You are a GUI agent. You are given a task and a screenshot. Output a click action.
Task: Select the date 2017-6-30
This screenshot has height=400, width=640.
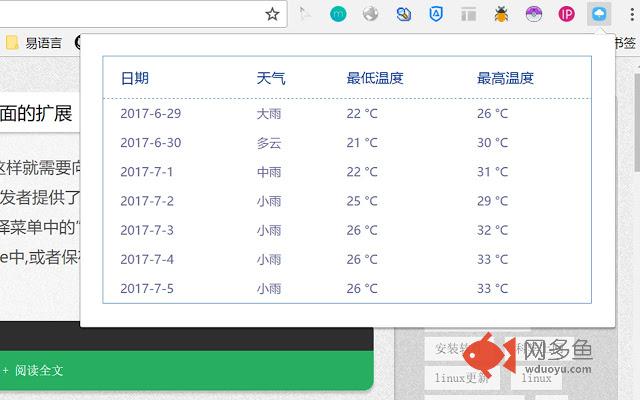151,143
